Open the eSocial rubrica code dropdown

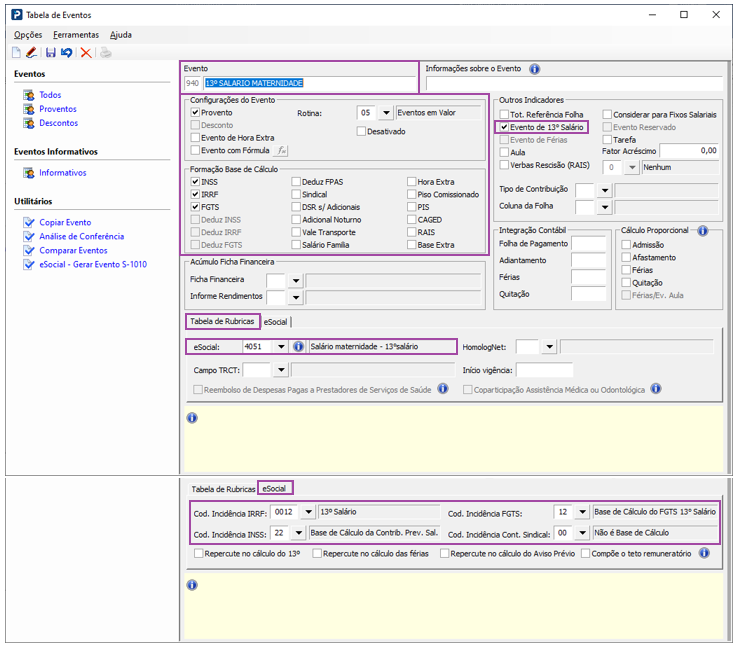(x=281, y=346)
